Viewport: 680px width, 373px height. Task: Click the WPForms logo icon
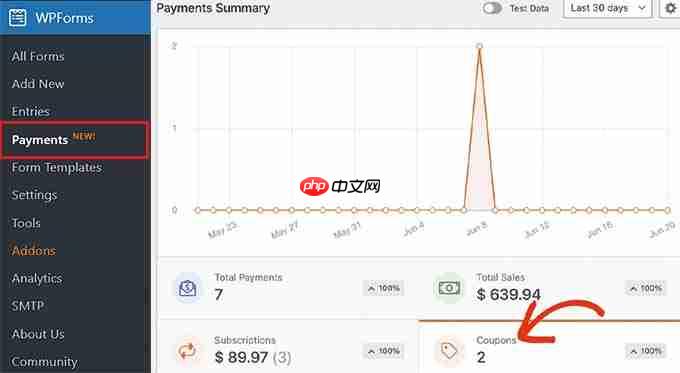tap(17, 18)
